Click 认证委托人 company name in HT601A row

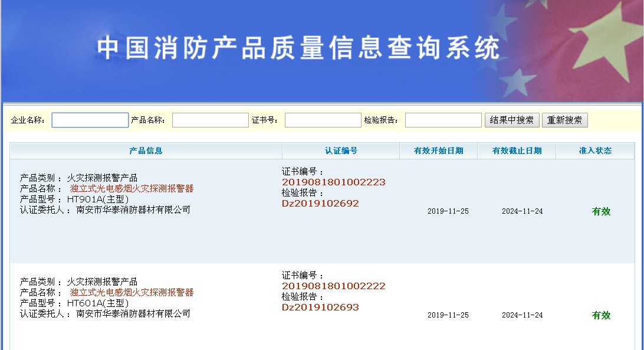pos(133,314)
